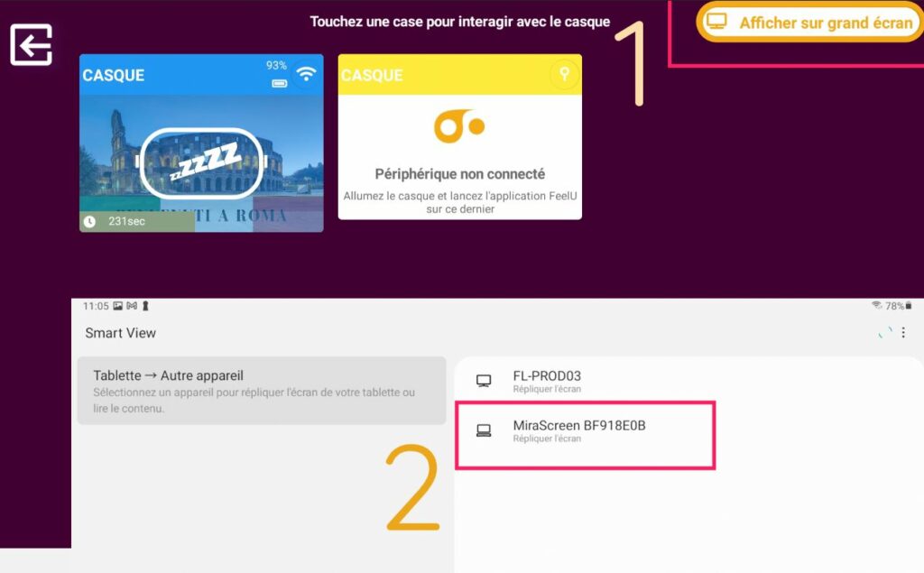Click the laptop icon next to MiraScreen BF918E0B

(x=484, y=430)
